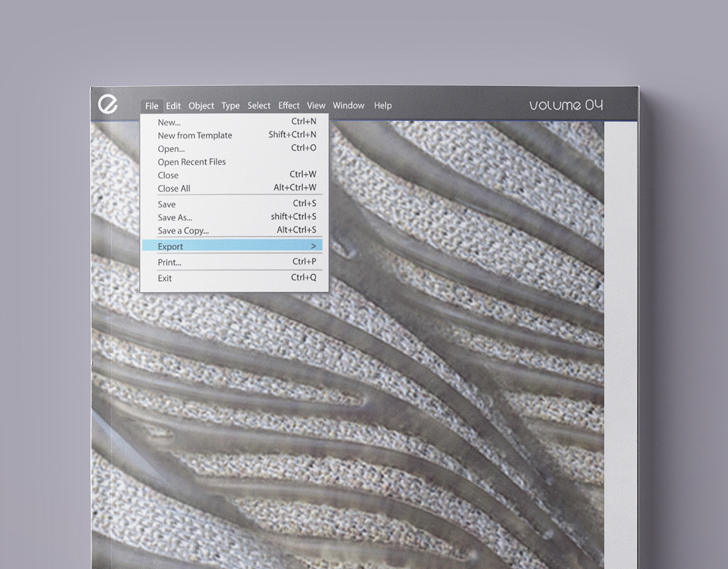Open the File menu
Viewport: 728px width, 569px height.
pyautogui.click(x=151, y=106)
